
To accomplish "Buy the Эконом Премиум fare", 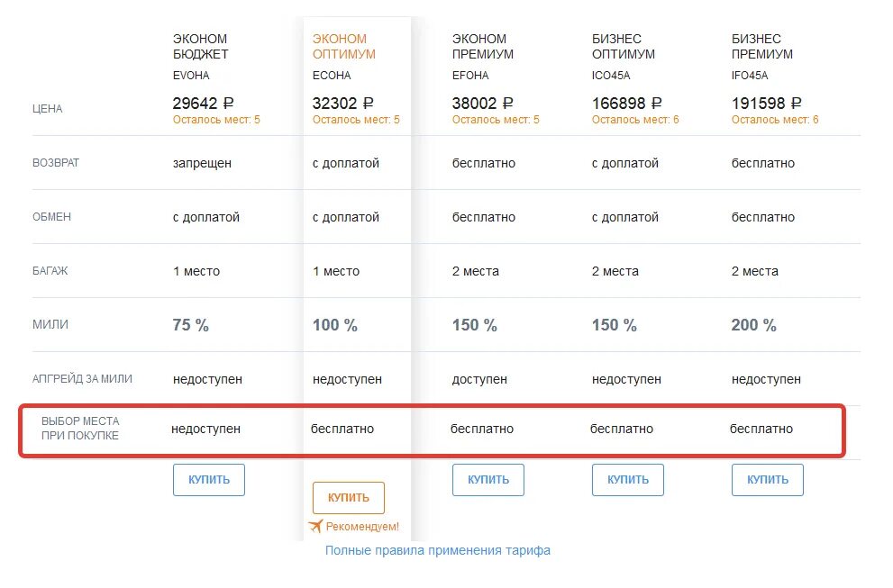I will pos(488,480).
